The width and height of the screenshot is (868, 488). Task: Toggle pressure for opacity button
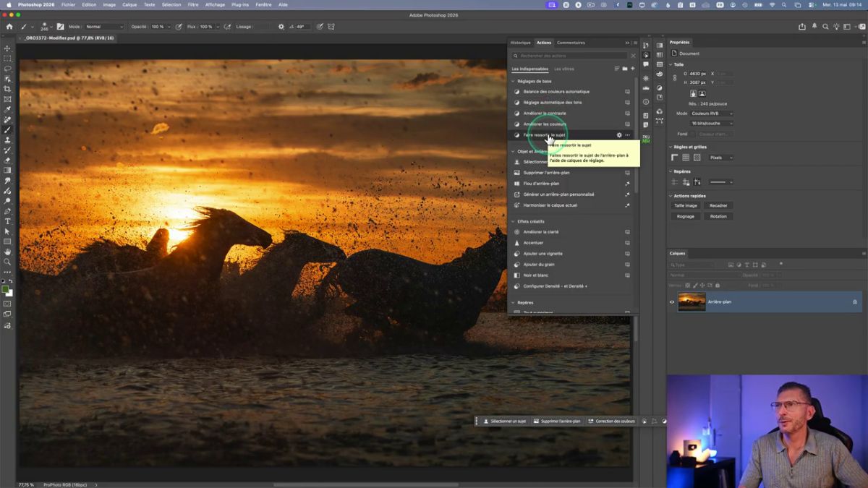[179, 27]
